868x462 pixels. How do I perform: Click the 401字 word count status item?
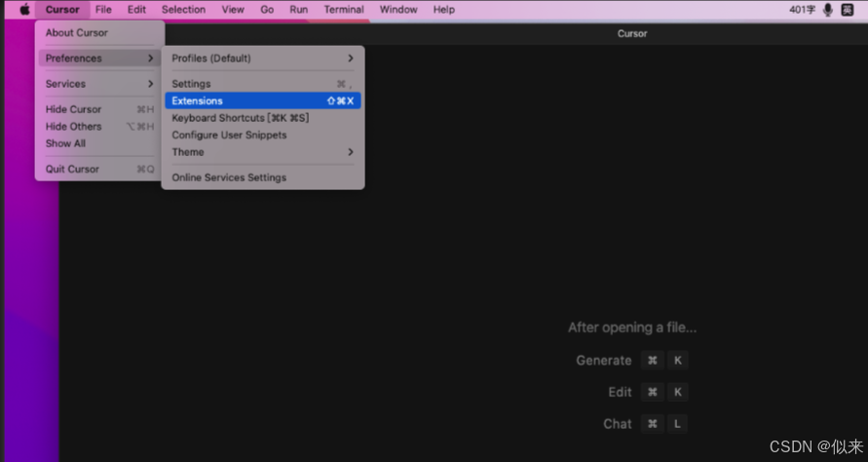point(802,10)
